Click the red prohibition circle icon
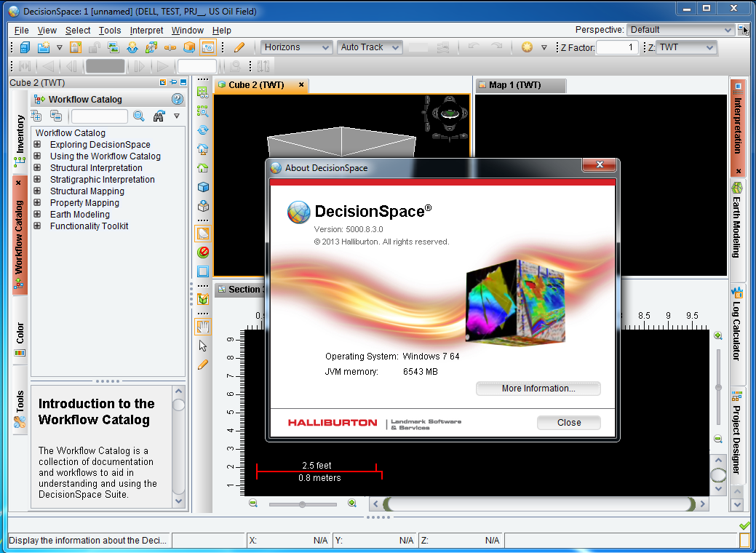Screen dimensions: 756x553 click(203, 252)
